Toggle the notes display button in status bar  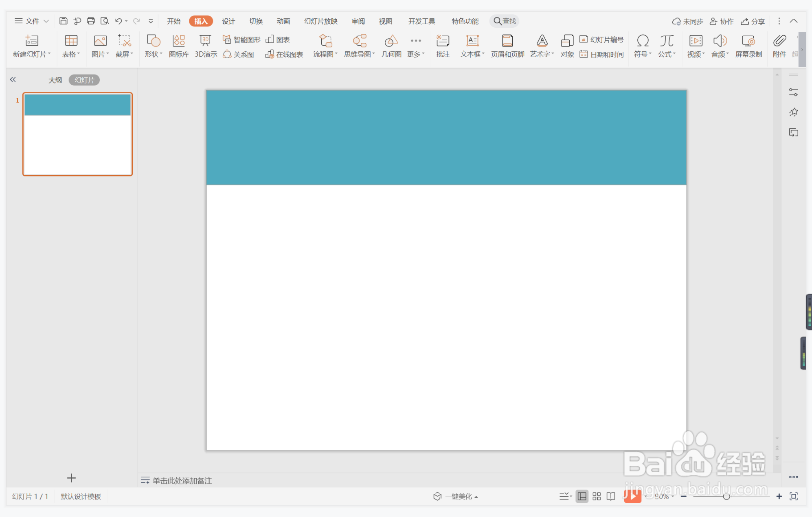(565, 496)
